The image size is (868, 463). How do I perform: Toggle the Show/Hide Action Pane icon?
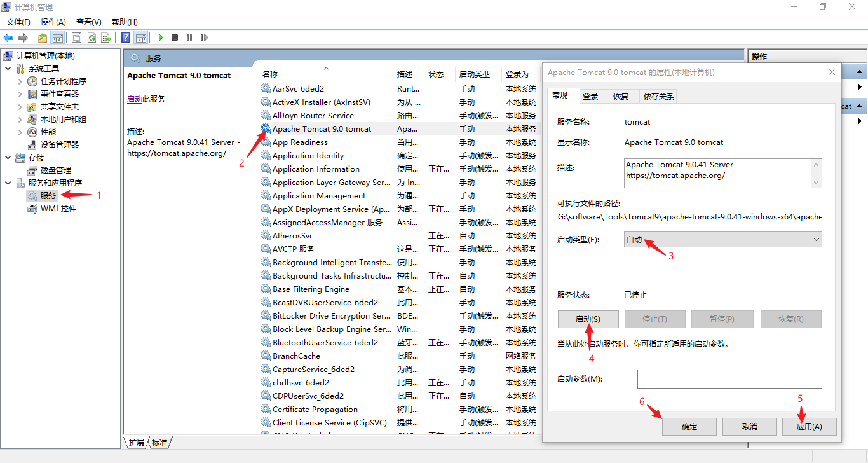(140, 38)
